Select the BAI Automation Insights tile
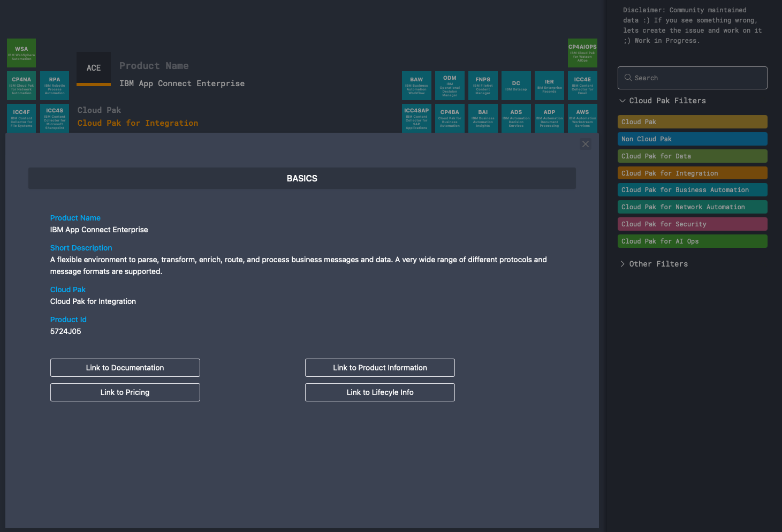 (x=483, y=118)
